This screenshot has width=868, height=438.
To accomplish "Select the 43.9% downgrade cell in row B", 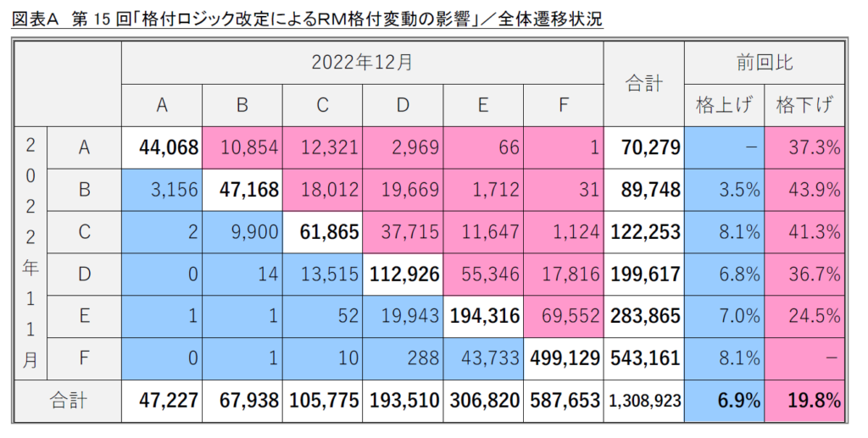I will pos(804,190).
